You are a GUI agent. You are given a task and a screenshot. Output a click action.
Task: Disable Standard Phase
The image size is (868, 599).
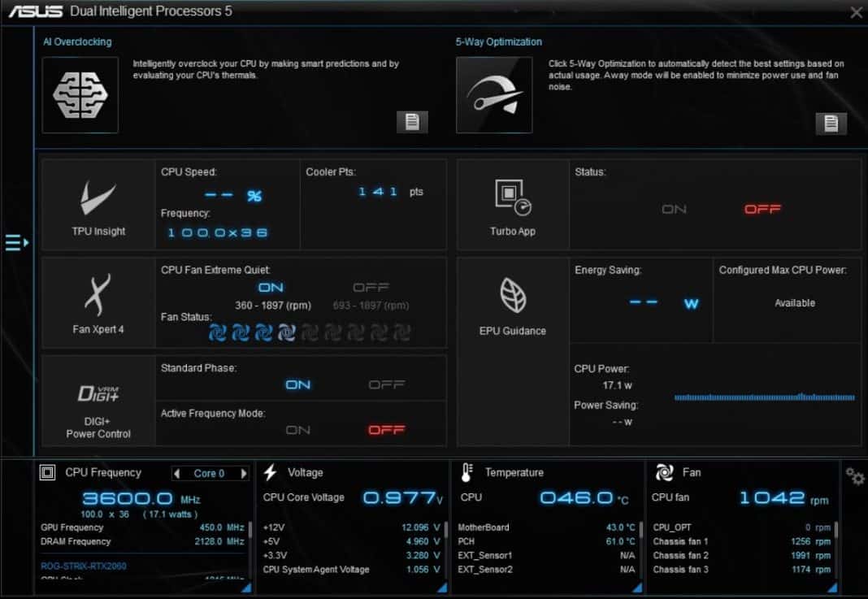coord(388,384)
